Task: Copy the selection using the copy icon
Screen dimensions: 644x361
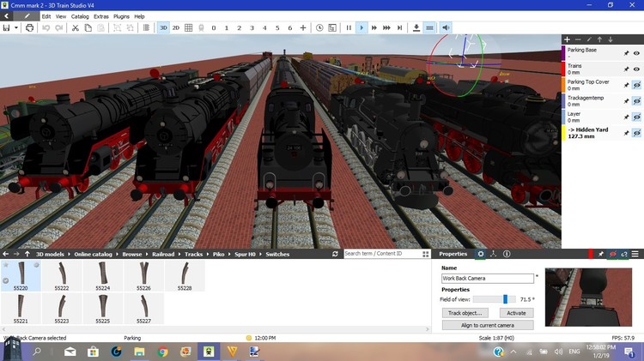Action: click(88, 28)
